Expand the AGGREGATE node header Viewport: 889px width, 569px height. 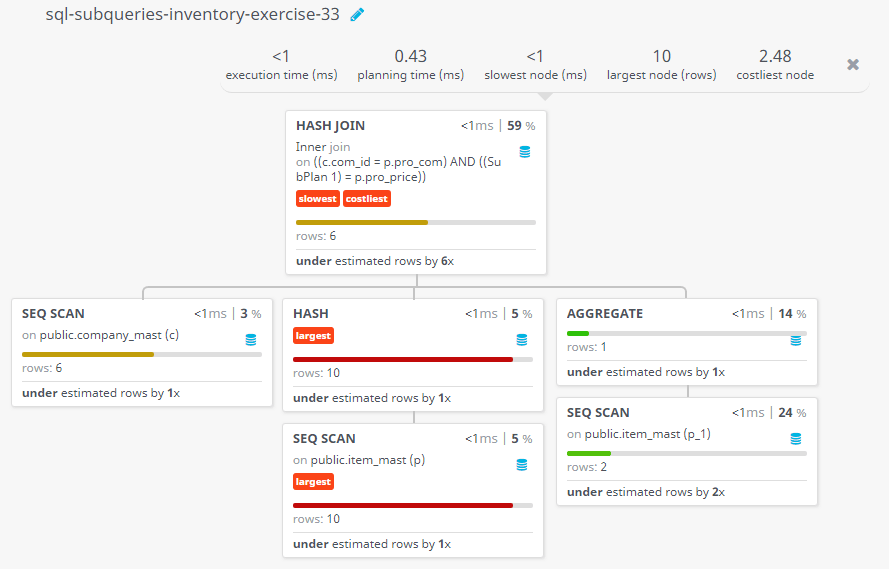pyautogui.click(x=605, y=313)
